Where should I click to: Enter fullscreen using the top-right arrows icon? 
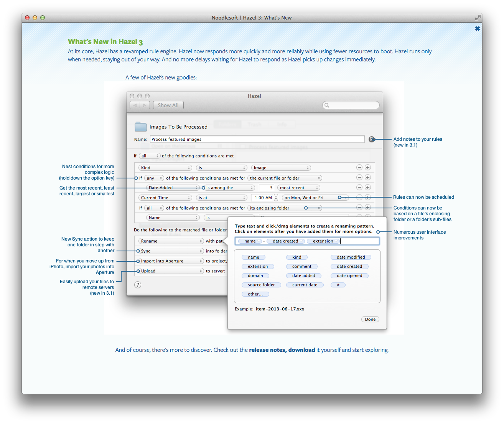478,18
